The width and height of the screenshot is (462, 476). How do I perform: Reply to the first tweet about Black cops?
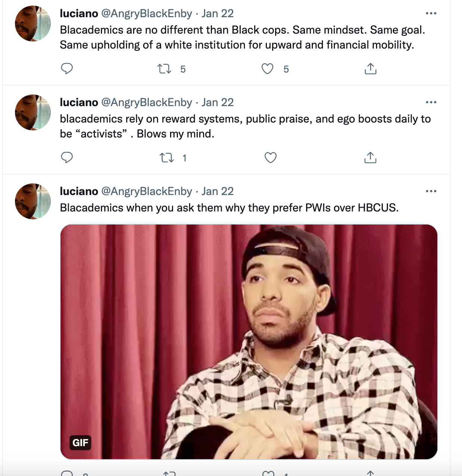(x=67, y=69)
